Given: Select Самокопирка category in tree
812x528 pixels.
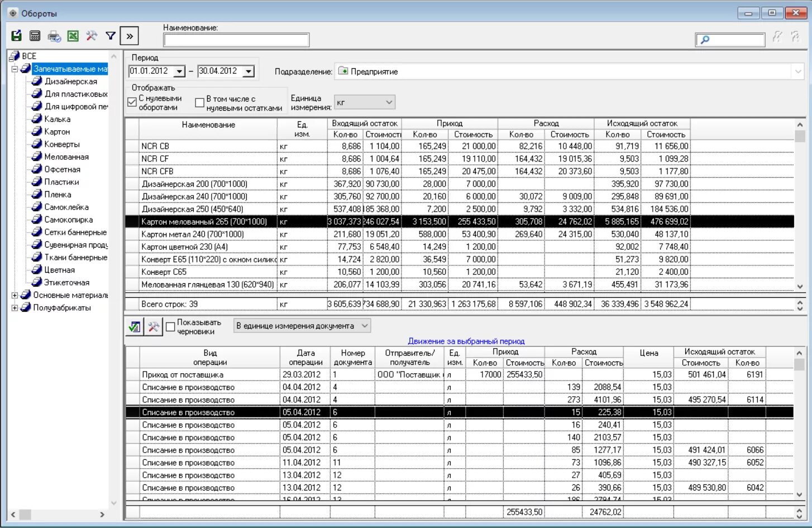Looking at the screenshot, I should coord(68,220).
